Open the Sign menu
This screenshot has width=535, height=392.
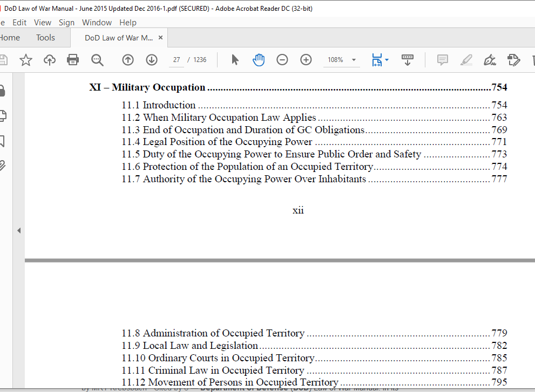66,23
